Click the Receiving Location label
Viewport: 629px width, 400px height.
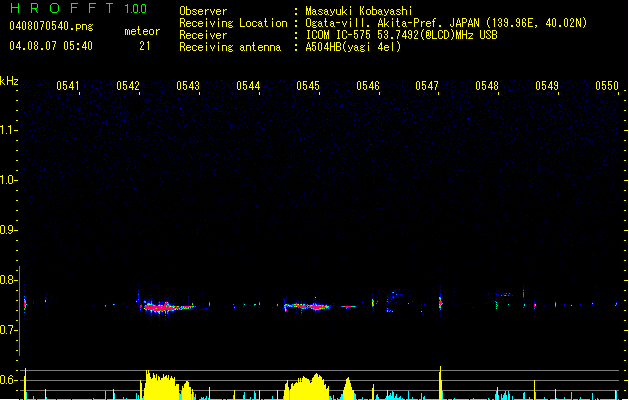tap(233, 23)
